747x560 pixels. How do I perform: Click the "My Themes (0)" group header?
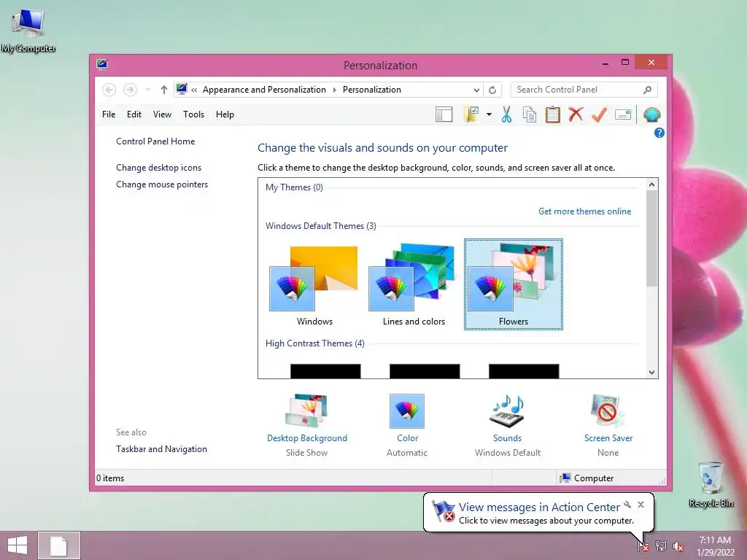click(294, 187)
